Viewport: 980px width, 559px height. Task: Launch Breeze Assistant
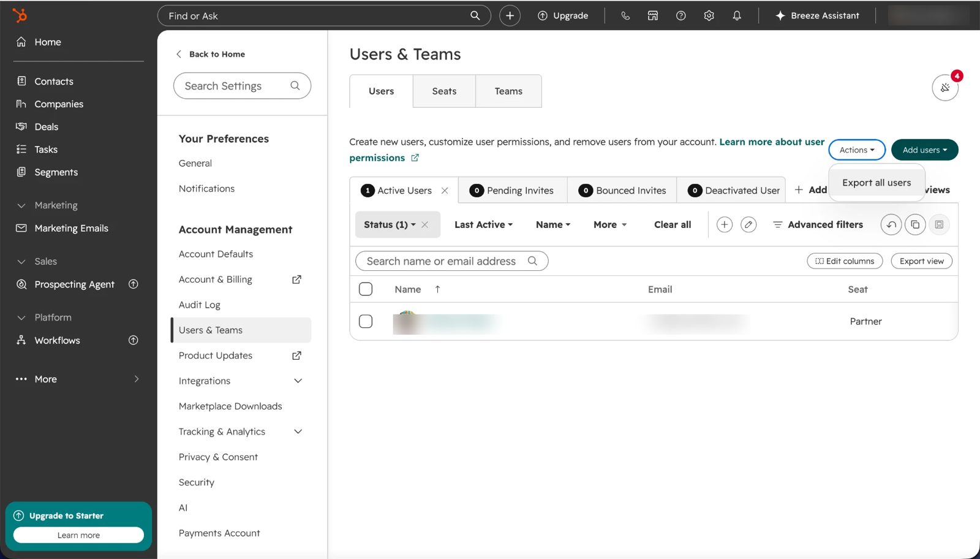click(x=817, y=15)
